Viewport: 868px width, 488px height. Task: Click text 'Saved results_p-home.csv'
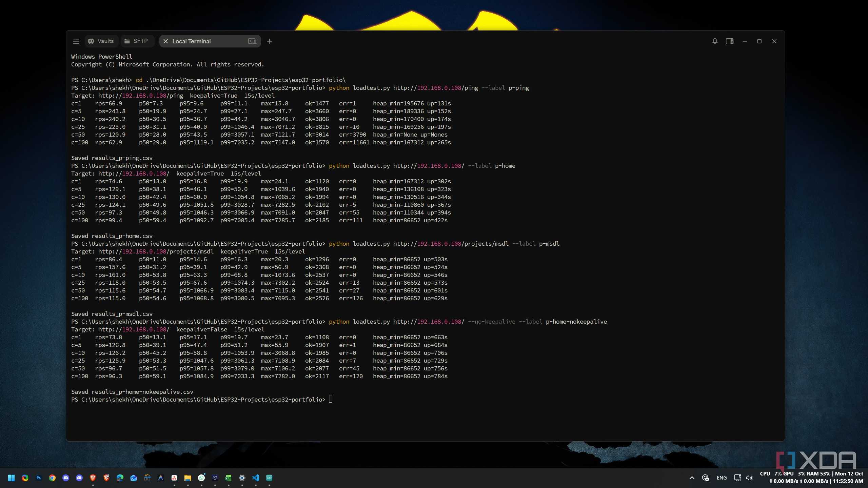pyautogui.click(x=112, y=236)
